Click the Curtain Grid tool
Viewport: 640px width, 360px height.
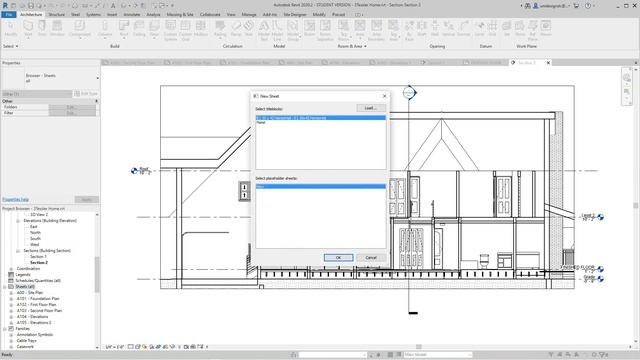[186, 30]
